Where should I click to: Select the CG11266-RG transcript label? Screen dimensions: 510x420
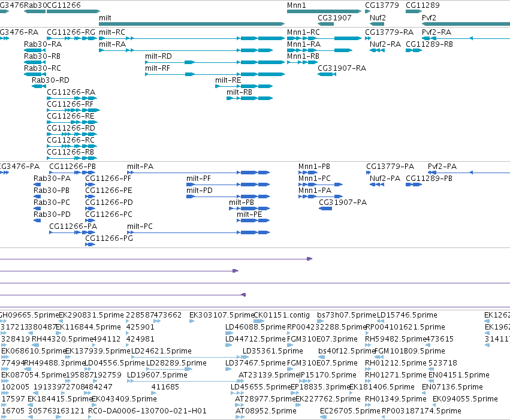[71, 32]
